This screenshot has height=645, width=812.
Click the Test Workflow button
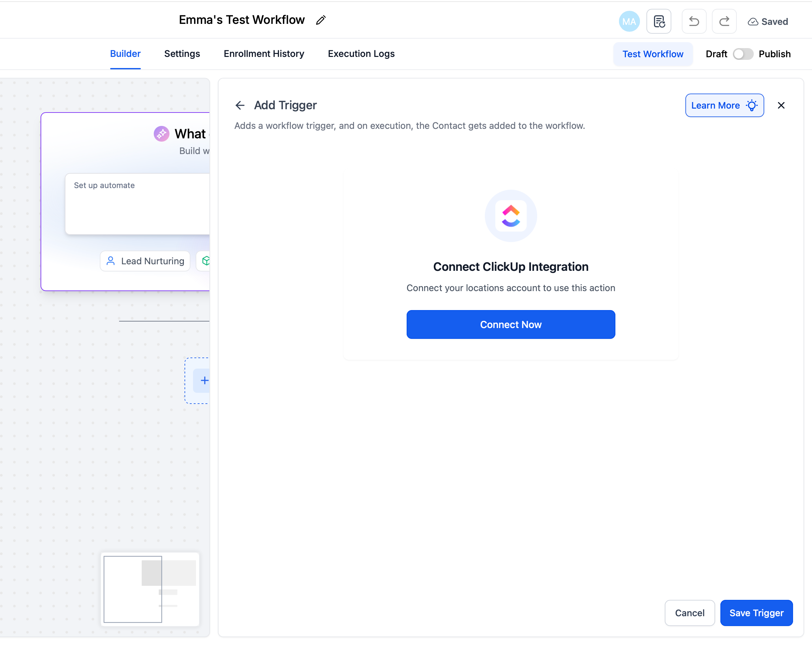tap(652, 54)
